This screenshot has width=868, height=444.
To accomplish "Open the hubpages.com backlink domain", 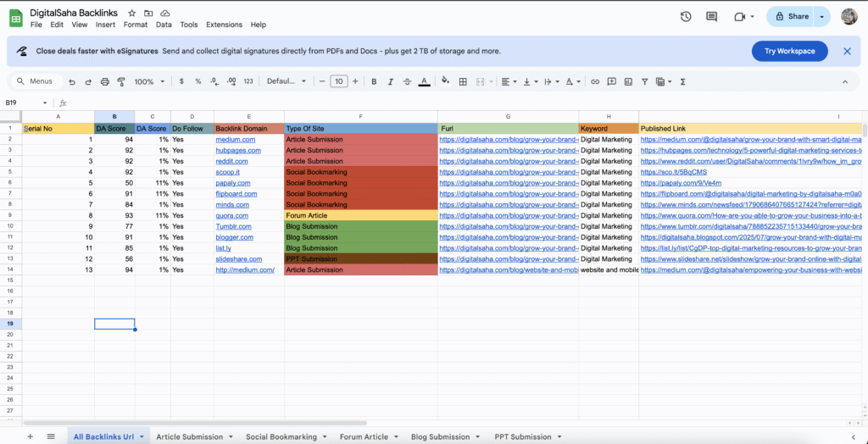I will click(x=238, y=151).
